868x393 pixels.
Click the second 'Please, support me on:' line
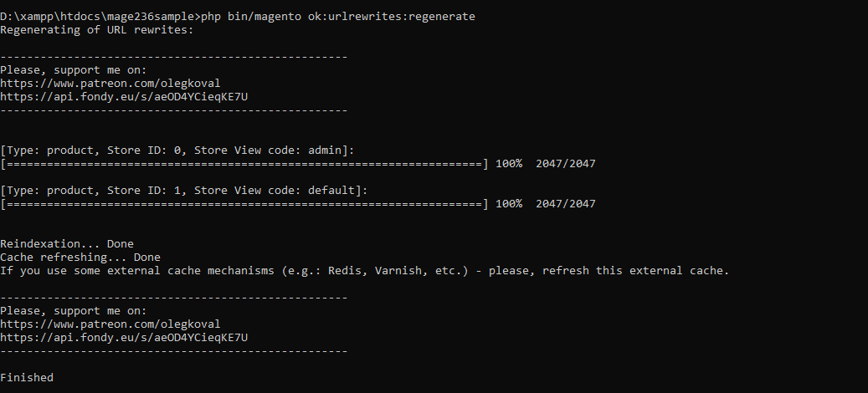pos(74,311)
